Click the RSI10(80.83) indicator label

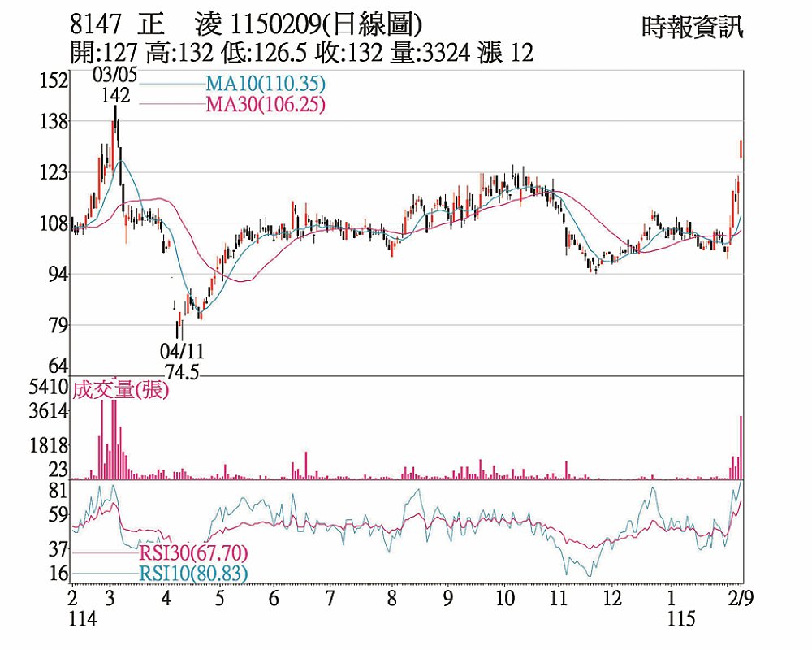(x=193, y=574)
